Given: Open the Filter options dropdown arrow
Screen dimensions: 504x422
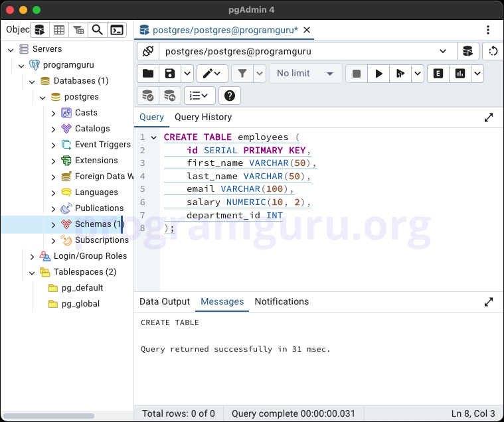Looking at the screenshot, I should click(260, 74).
